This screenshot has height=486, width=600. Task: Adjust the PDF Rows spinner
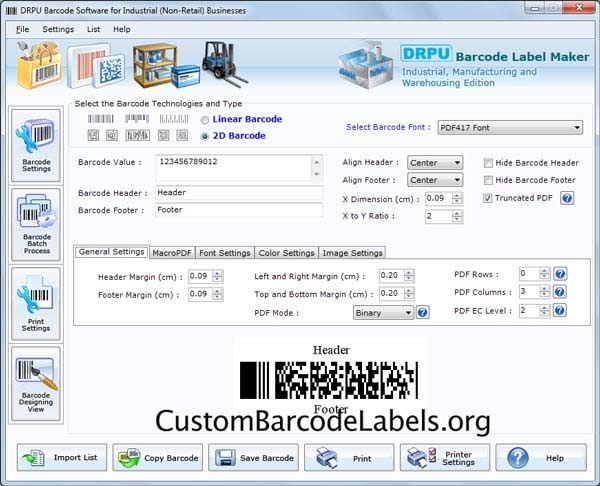tap(544, 273)
